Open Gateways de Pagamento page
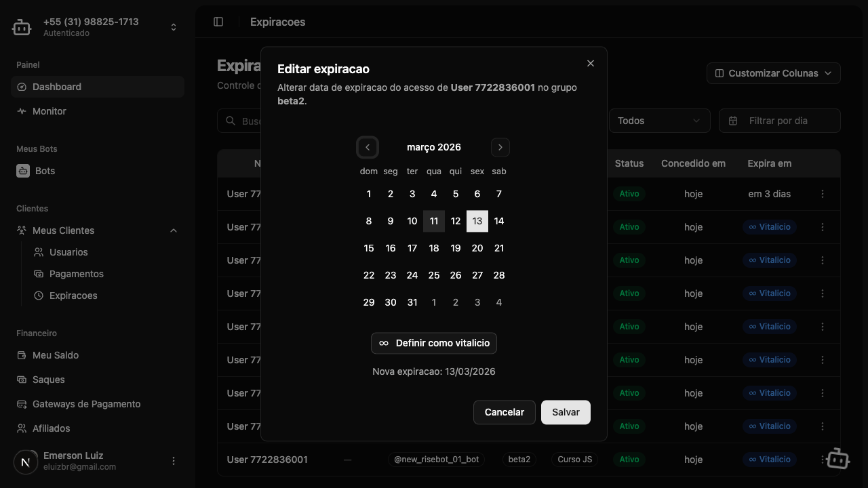Viewport: 868px width, 488px height. pyautogui.click(x=98, y=404)
